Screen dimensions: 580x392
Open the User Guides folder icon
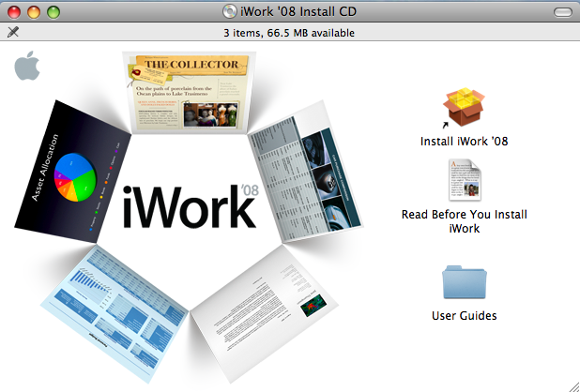point(465,281)
